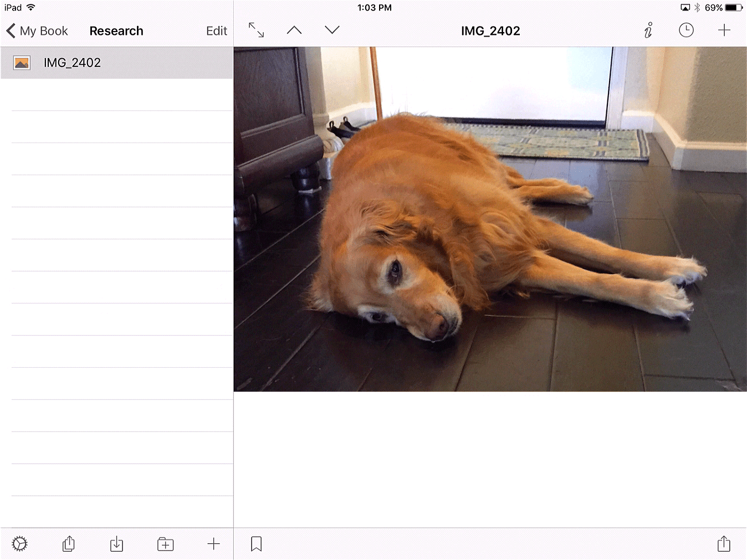Image resolution: width=747 pixels, height=560 pixels.
Task: Tap the battery indicator in status bar
Action: [x=734, y=8]
